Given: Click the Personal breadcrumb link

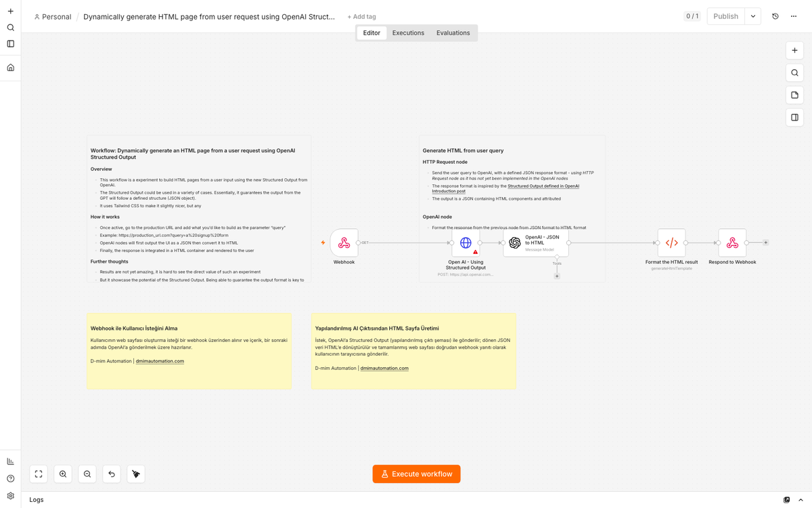Looking at the screenshot, I should pyautogui.click(x=53, y=17).
